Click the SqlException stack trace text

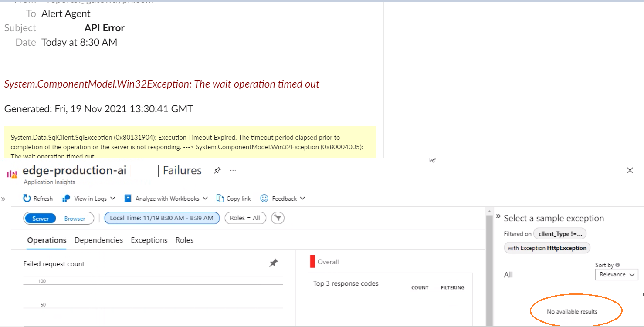[x=187, y=147]
